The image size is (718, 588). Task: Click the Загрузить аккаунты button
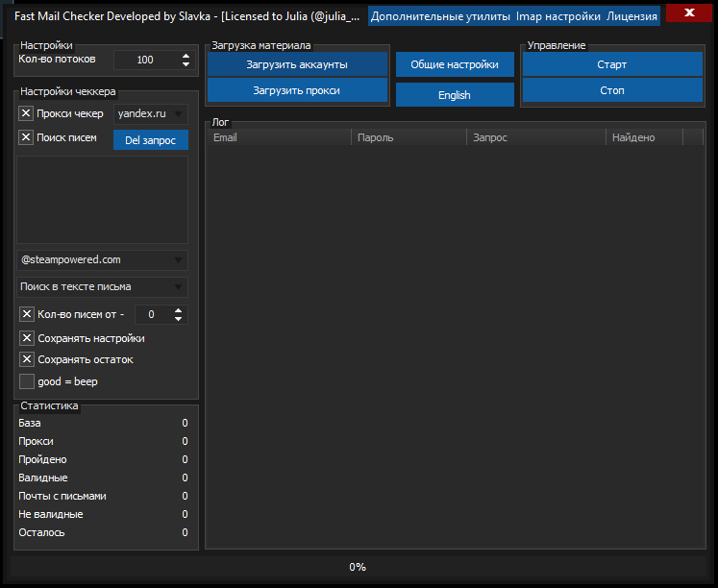(296, 64)
